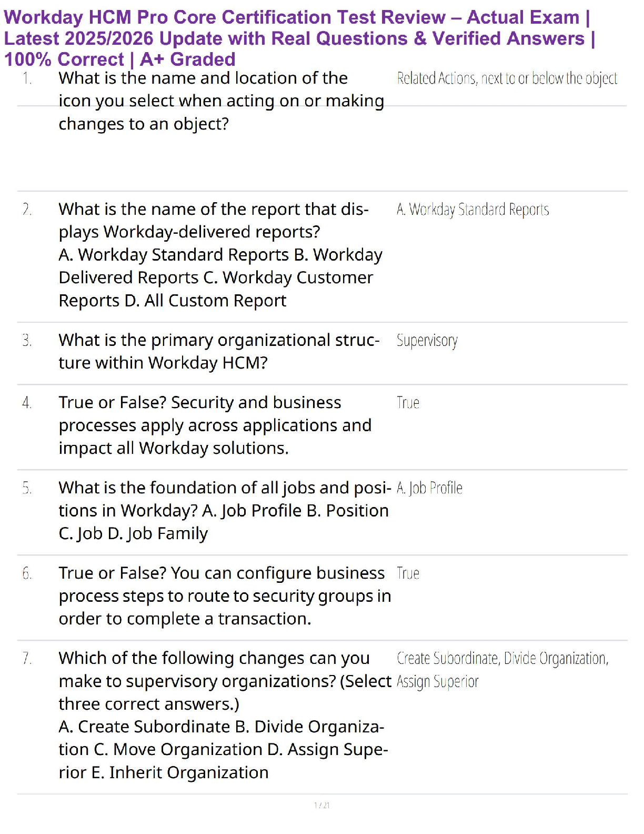Click the "A. Job Profile" answer
The width and height of the screenshot is (644, 834).
(x=429, y=488)
